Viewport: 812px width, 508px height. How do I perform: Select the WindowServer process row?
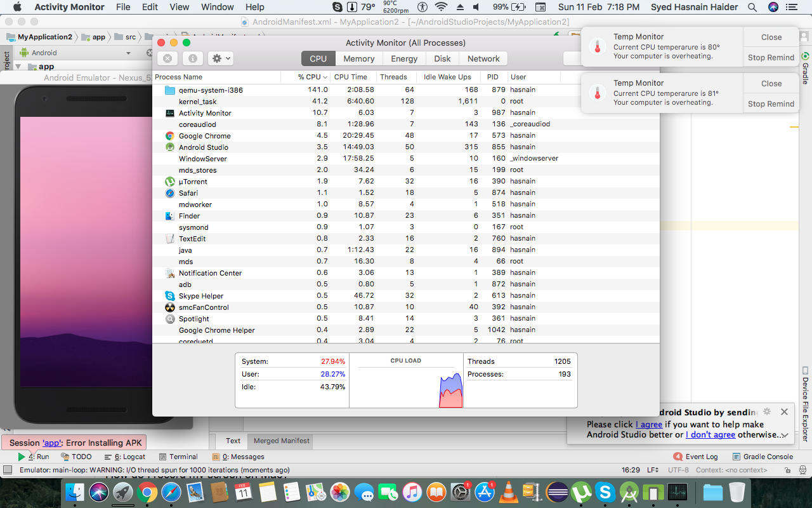(x=406, y=159)
